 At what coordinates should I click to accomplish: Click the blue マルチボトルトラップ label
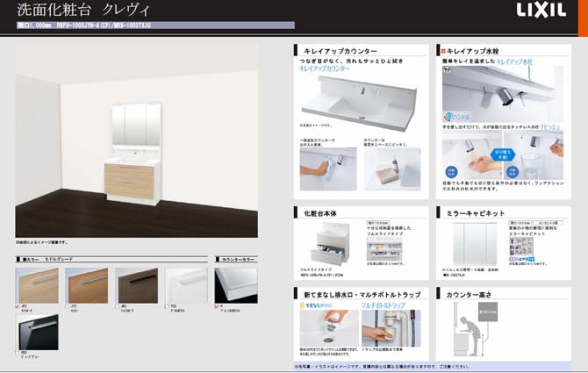click(384, 305)
